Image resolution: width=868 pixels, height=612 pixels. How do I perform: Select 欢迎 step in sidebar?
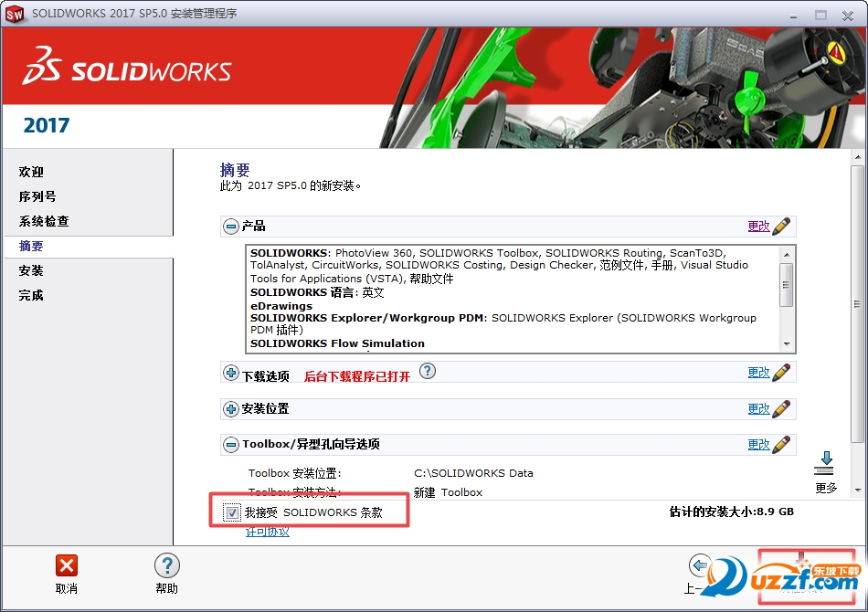pyautogui.click(x=31, y=172)
